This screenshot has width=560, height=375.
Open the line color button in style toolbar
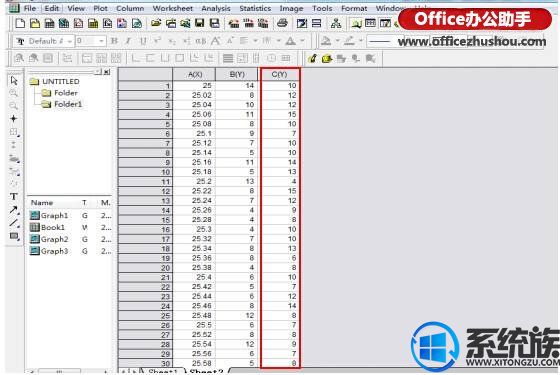(x=349, y=41)
